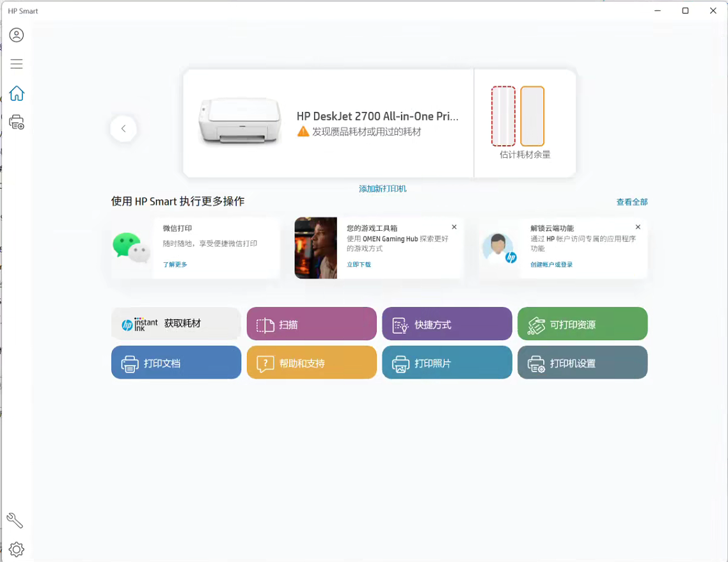Open the settings gear icon in the sidebar
This screenshot has width=728, height=562.
point(16,549)
